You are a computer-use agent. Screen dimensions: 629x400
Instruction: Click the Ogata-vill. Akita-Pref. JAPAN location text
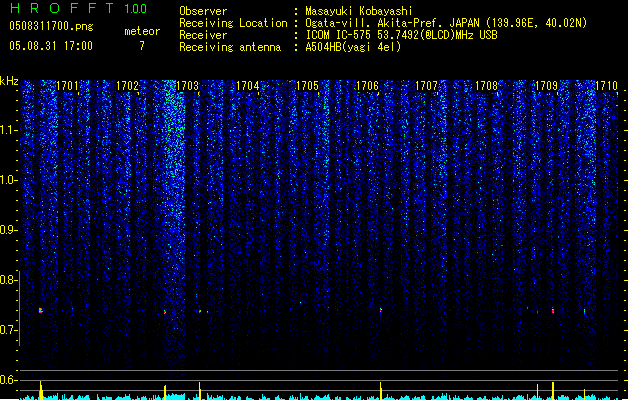(x=446, y=23)
